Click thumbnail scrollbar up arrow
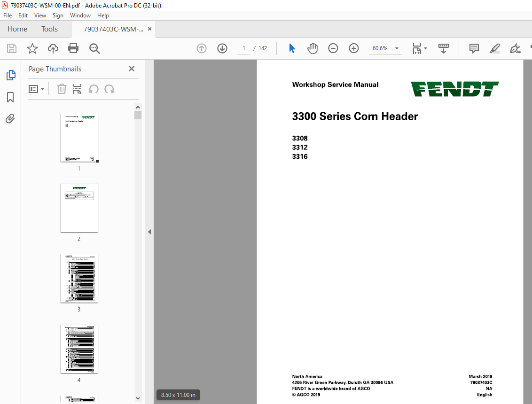Screen dimensions: 532x404 138,107
